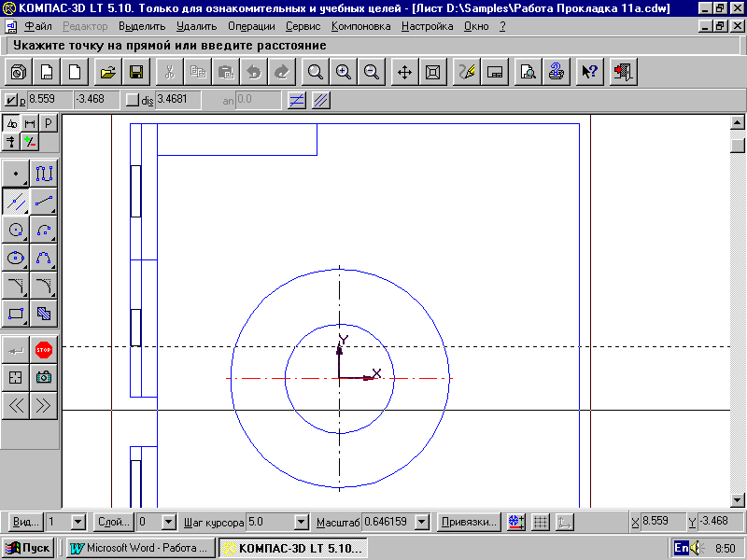
Task: Select the Fillet tool
Action: (x=44, y=286)
